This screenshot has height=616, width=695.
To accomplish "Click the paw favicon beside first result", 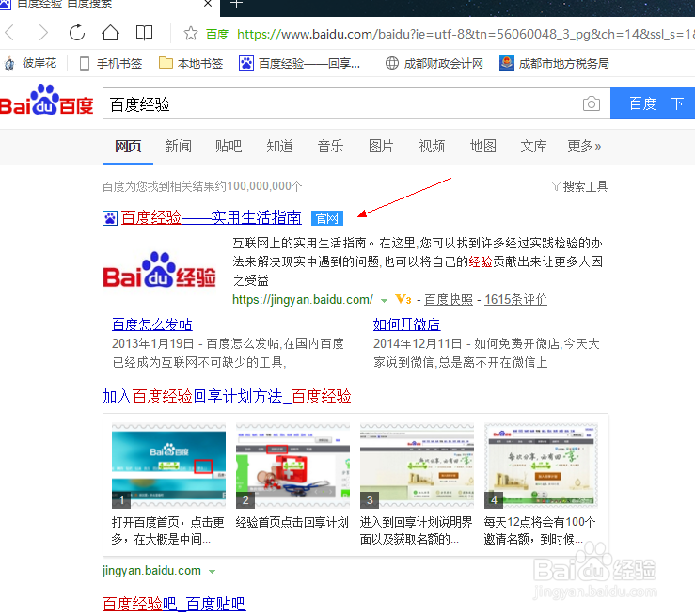I will [x=110, y=218].
